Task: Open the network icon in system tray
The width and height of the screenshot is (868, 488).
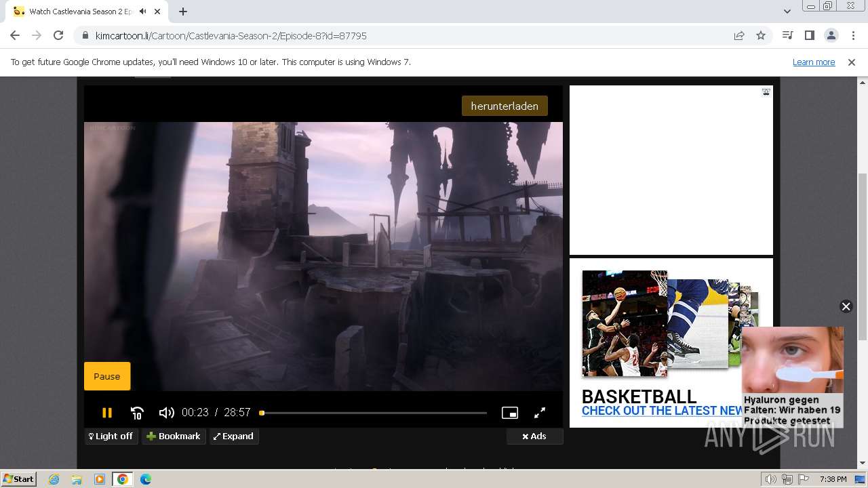Action: click(x=787, y=479)
